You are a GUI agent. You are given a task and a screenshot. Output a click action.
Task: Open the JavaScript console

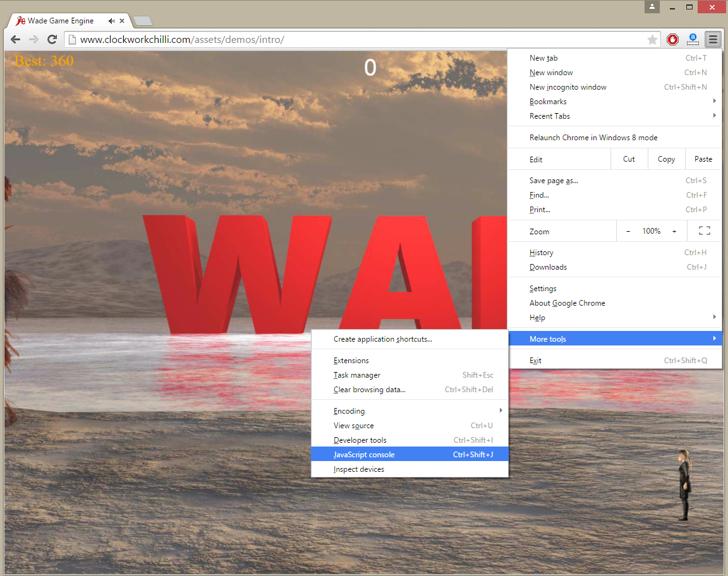click(409, 454)
